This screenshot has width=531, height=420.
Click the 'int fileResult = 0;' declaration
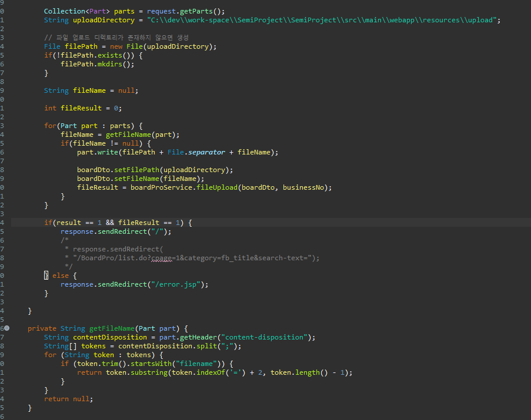pyautogui.click(x=83, y=108)
